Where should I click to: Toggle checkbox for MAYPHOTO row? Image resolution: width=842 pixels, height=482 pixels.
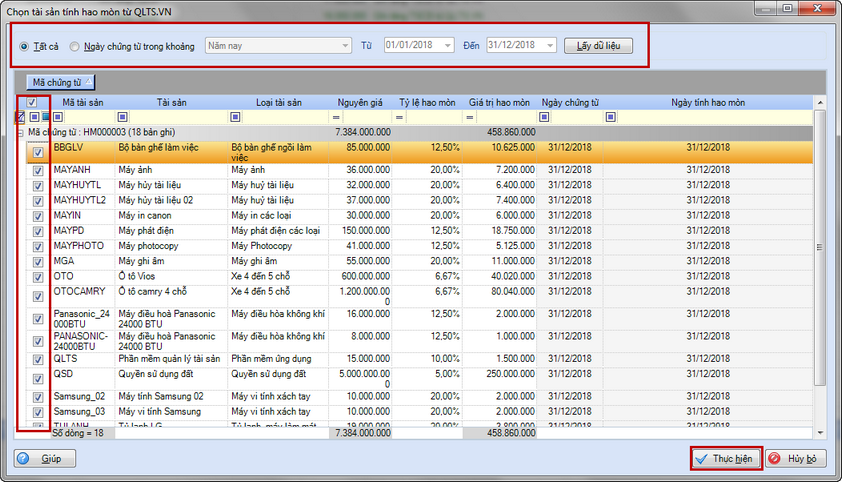(x=38, y=247)
